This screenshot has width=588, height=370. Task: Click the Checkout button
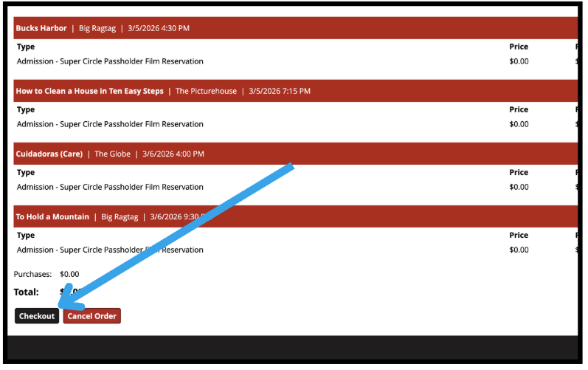coord(37,316)
